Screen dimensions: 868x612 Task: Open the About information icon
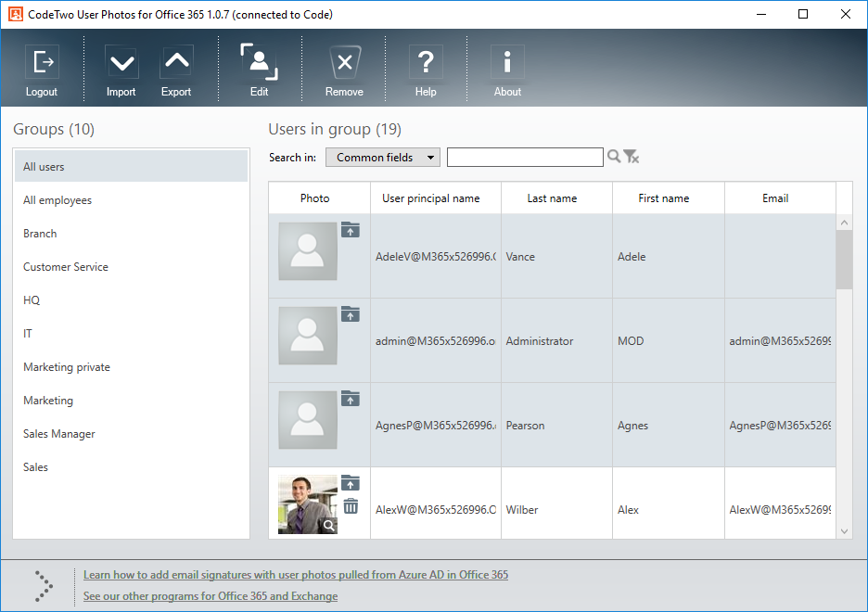point(507,70)
